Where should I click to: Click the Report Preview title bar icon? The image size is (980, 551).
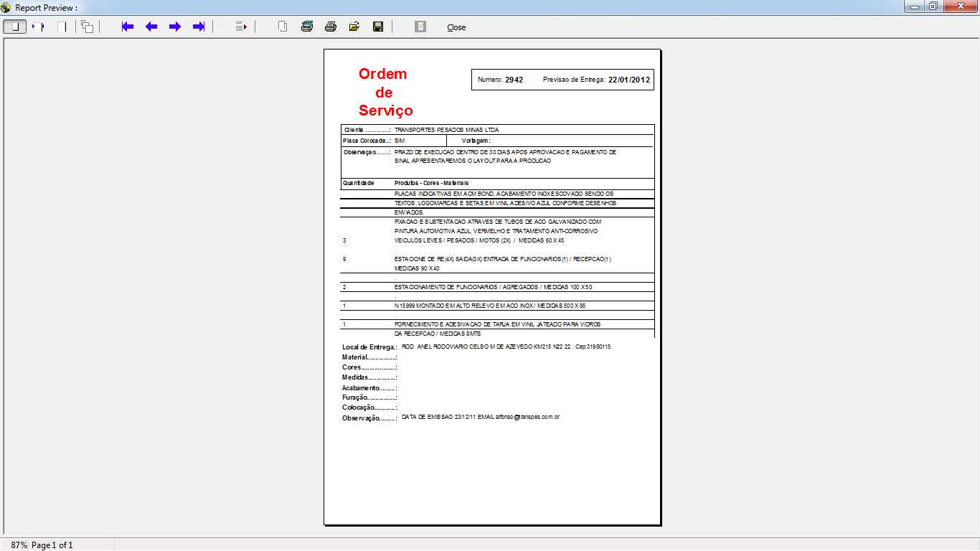click(6, 7)
